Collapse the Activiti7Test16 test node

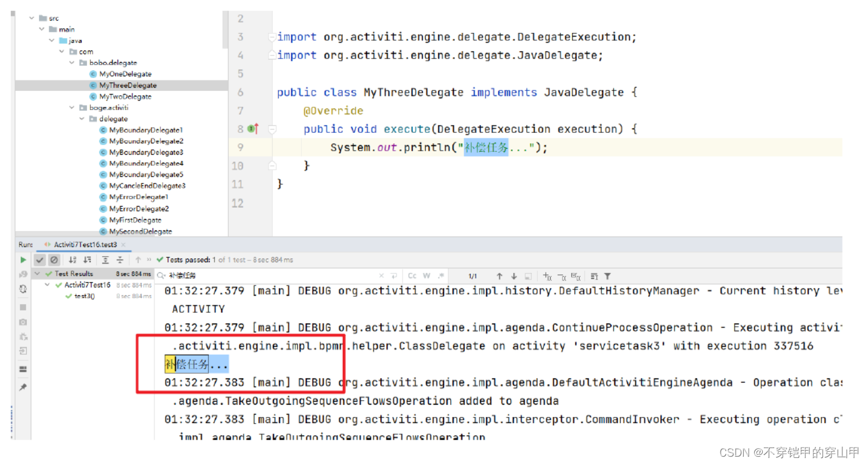(48, 285)
